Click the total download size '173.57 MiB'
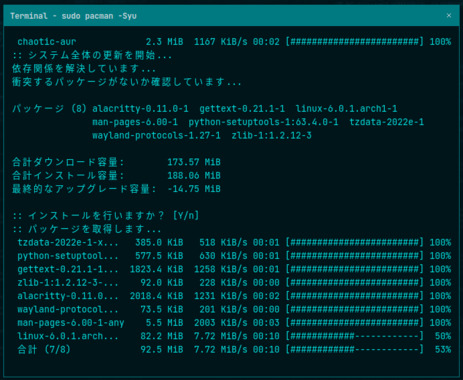463x380 pixels. (x=194, y=162)
